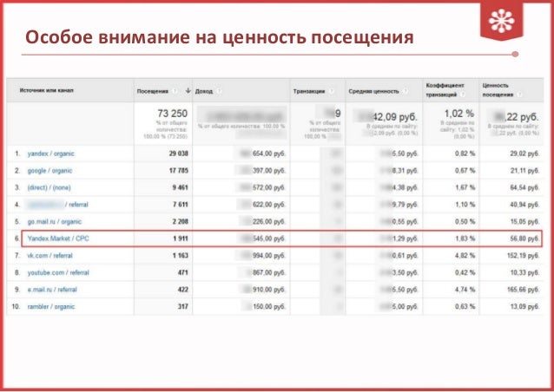Select visit value 165,66 руб.
This screenshot has height=392, width=554.
523,290
